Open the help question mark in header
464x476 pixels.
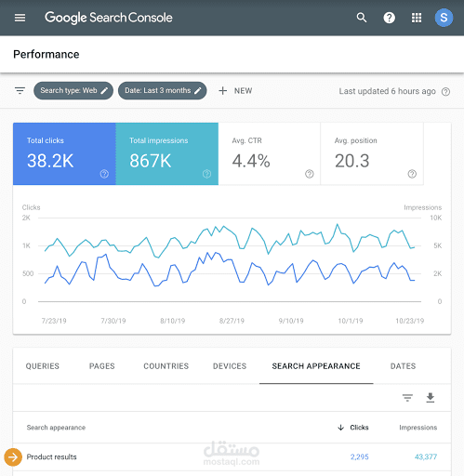tap(389, 18)
